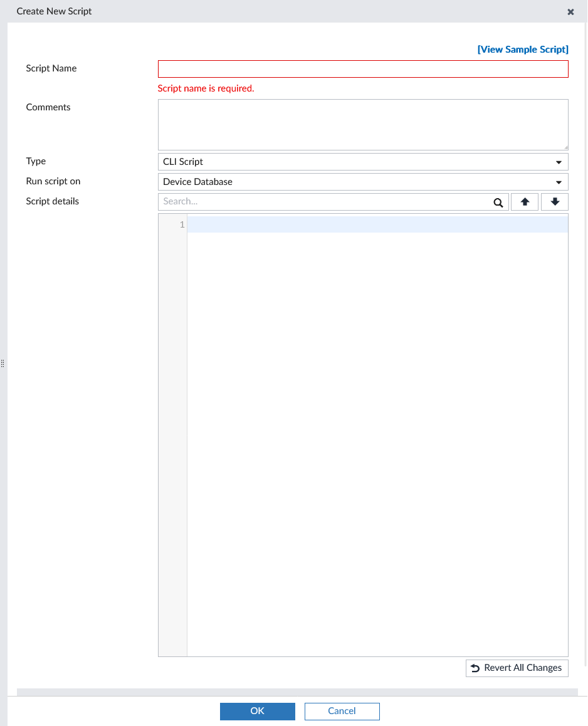Place cursor on line 1 of script editor
This screenshot has width=588, height=726.
coord(377,224)
